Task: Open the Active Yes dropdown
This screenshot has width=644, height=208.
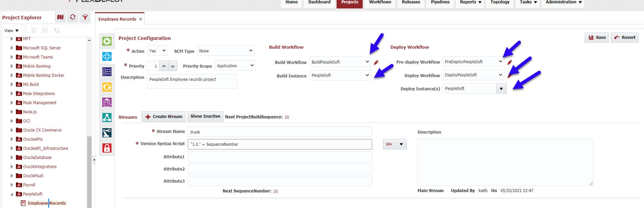Action: 157,51
